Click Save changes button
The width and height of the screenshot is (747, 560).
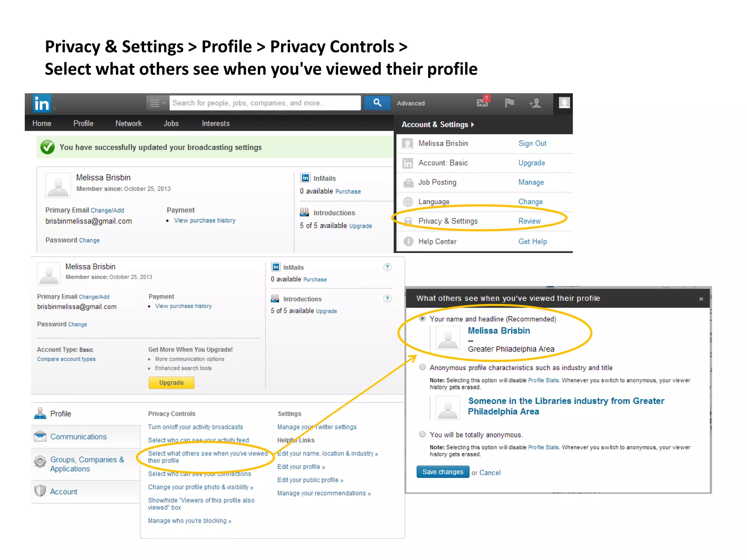[442, 472]
